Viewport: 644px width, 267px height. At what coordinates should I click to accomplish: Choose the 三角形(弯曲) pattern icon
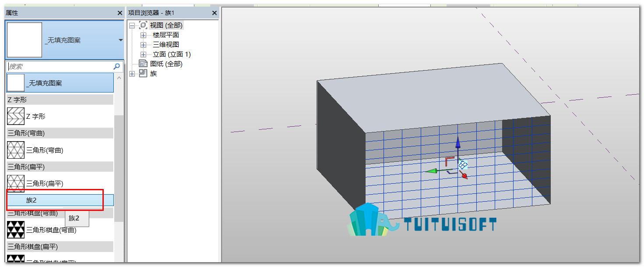16,150
